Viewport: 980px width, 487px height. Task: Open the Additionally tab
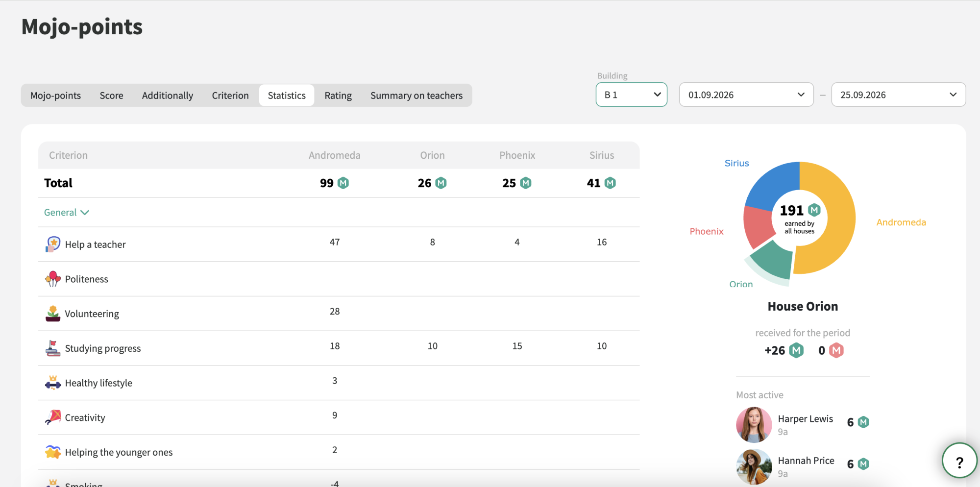point(168,96)
